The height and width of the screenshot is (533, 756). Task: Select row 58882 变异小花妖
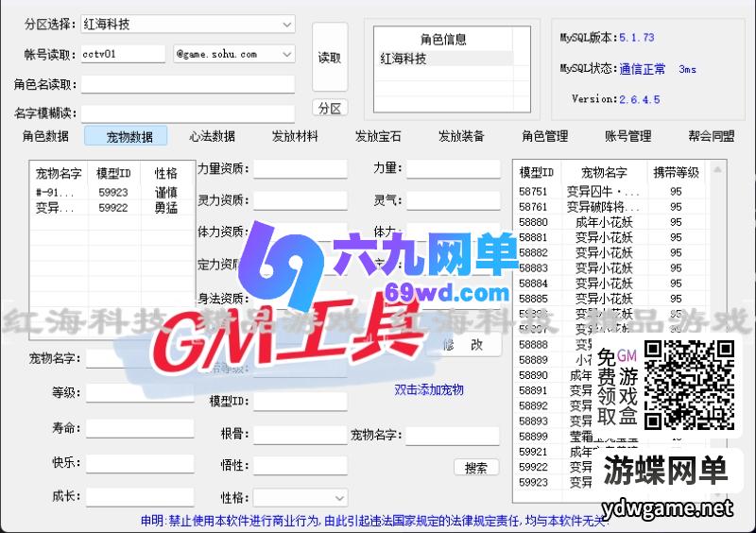(x=610, y=252)
